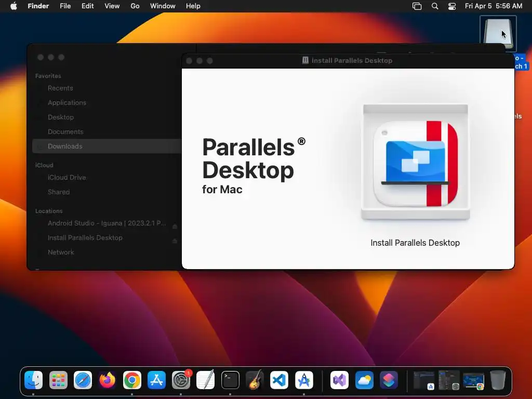Viewport: 532px width, 399px height.
Task: Select Recents in Finder sidebar
Action: click(x=107, y=88)
